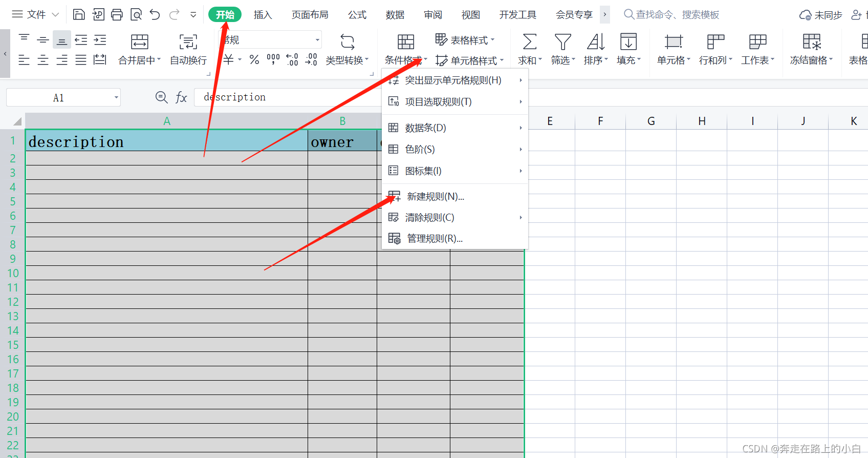Image resolution: width=868 pixels, height=458 pixels.
Task: Click Rows and Columns (行和列) icon
Action: pos(715,41)
